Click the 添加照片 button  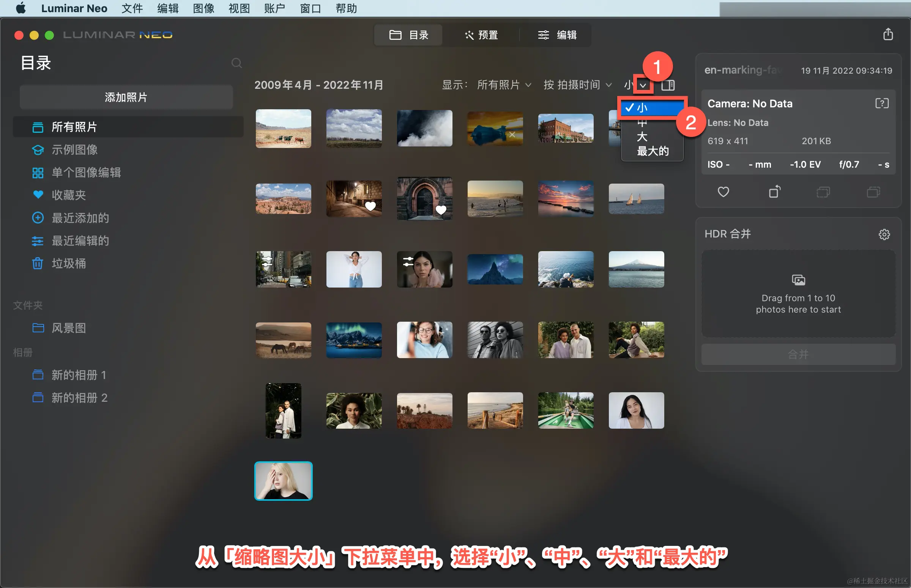[x=126, y=97]
